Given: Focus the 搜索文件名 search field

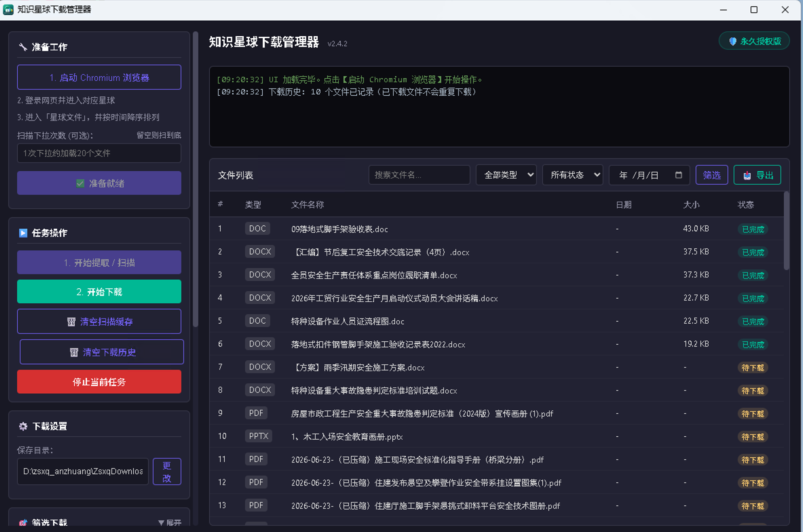Looking at the screenshot, I should pyautogui.click(x=419, y=175).
